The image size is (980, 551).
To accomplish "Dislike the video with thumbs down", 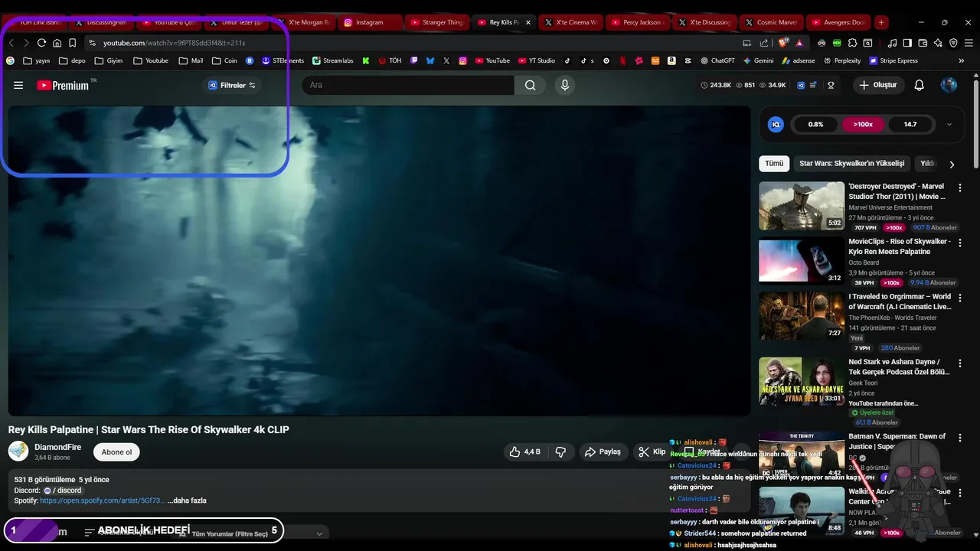I will point(560,452).
